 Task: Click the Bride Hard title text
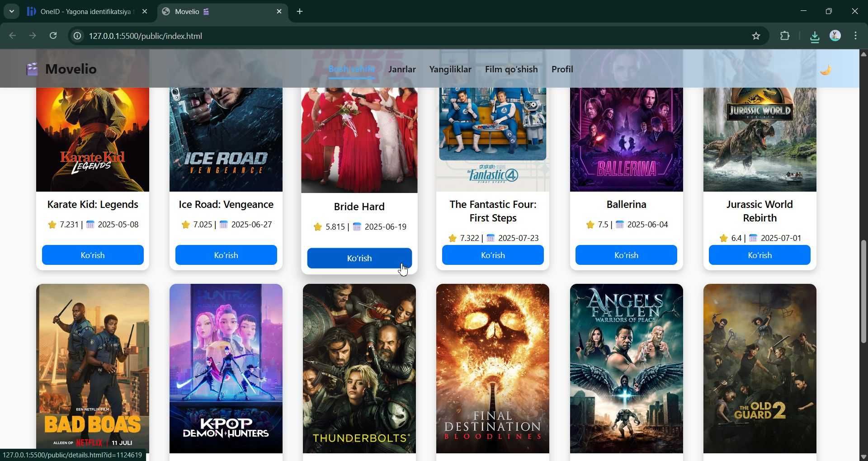[x=359, y=207]
